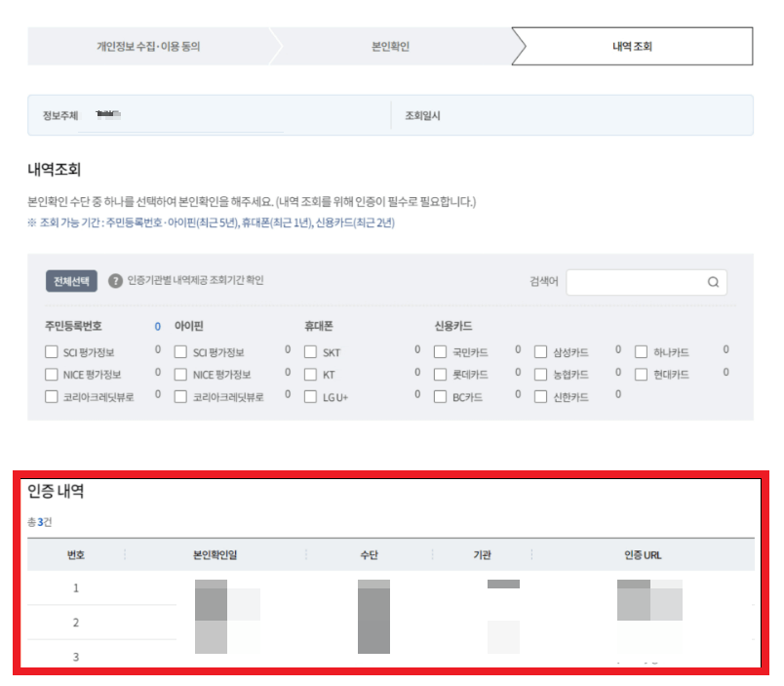784x686 pixels.
Task: Select the 삼성카드 checkbox
Action: point(540,351)
